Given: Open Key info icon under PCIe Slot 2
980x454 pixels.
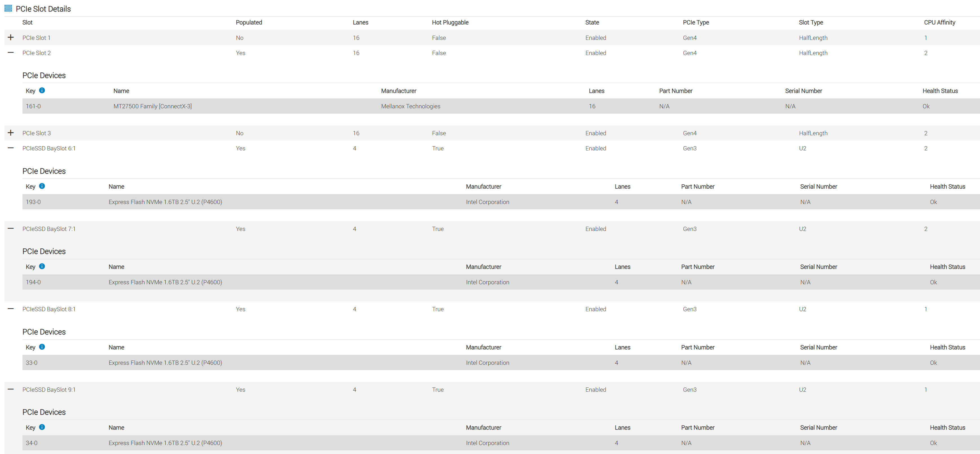Looking at the screenshot, I should pos(42,91).
